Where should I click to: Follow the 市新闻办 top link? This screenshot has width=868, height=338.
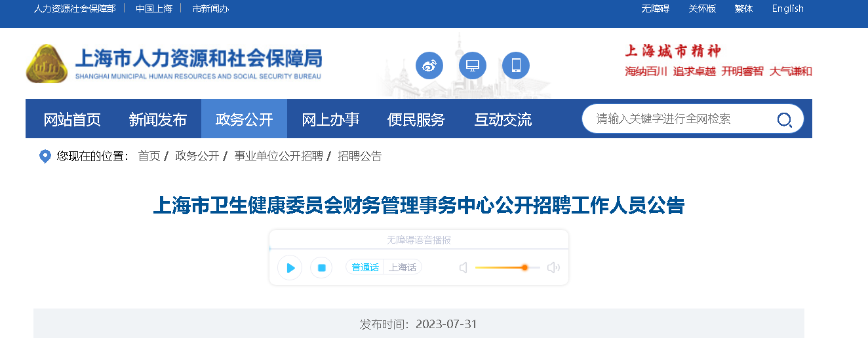click(210, 9)
